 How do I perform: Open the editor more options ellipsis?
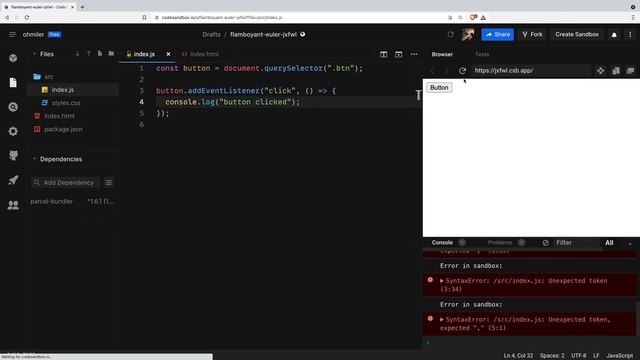414,54
